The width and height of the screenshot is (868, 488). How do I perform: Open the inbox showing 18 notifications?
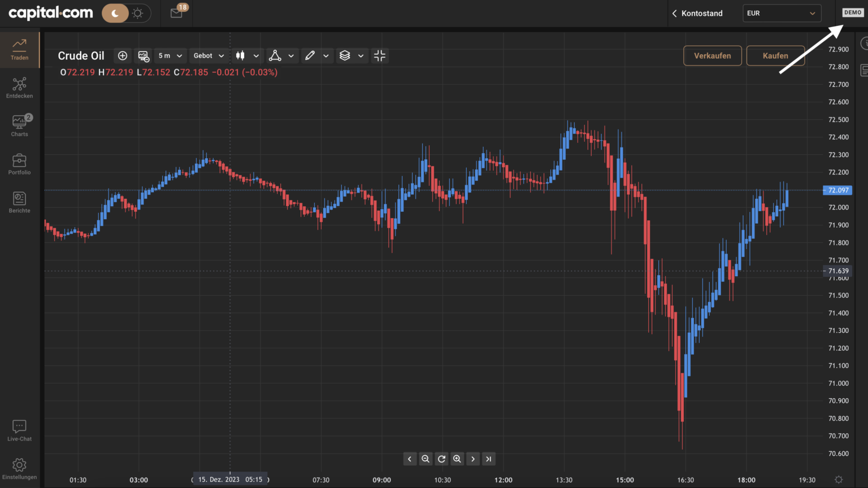(x=176, y=12)
